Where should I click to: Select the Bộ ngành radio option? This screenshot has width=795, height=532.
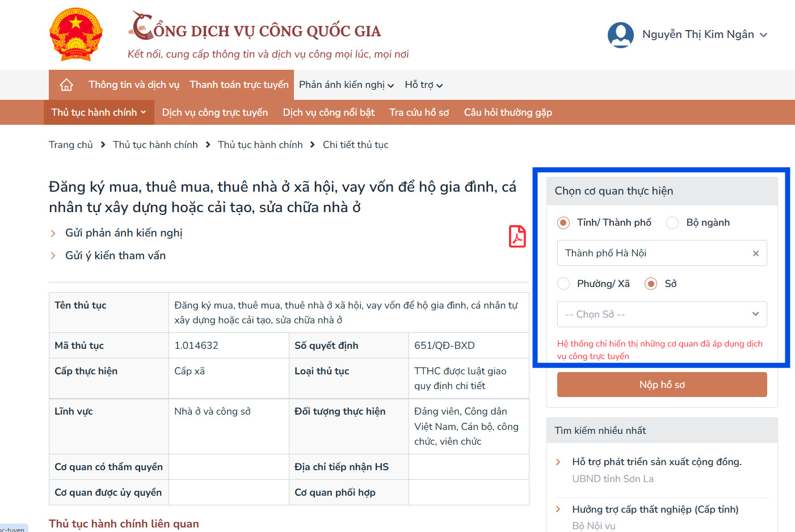click(672, 223)
